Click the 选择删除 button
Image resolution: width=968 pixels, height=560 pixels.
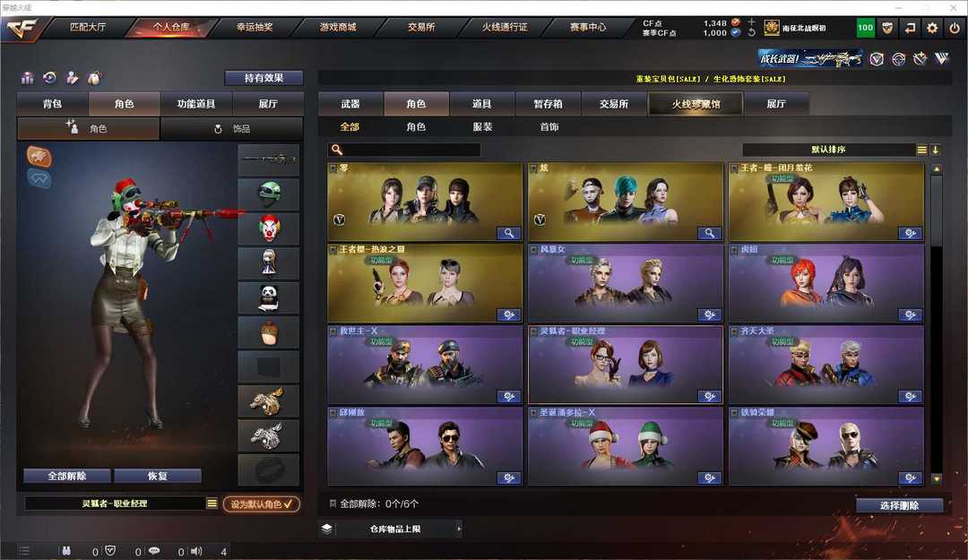coord(900,505)
